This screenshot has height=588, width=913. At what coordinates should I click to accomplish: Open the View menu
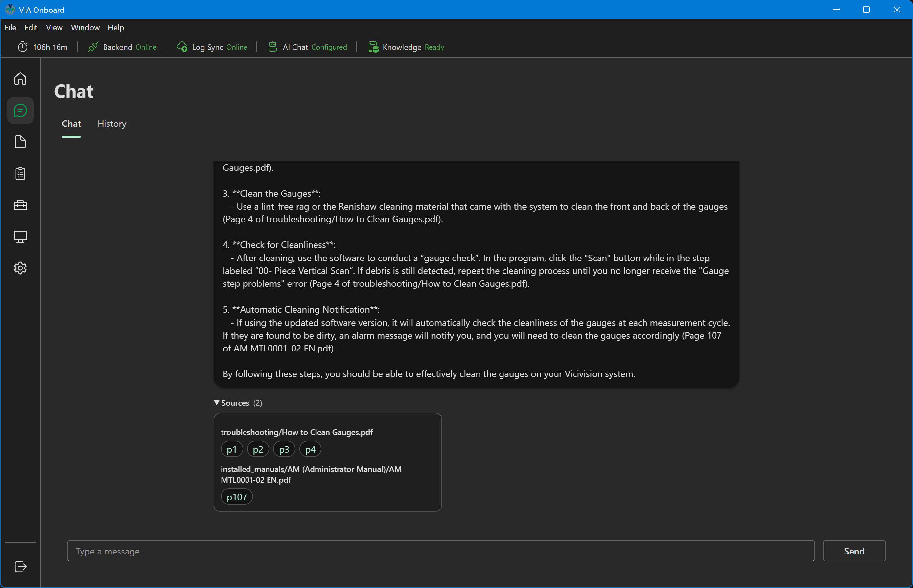(54, 28)
